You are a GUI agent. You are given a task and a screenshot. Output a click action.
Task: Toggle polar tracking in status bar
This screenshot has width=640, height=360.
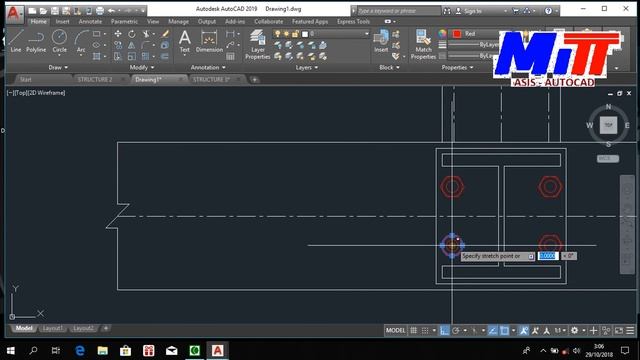click(456, 330)
